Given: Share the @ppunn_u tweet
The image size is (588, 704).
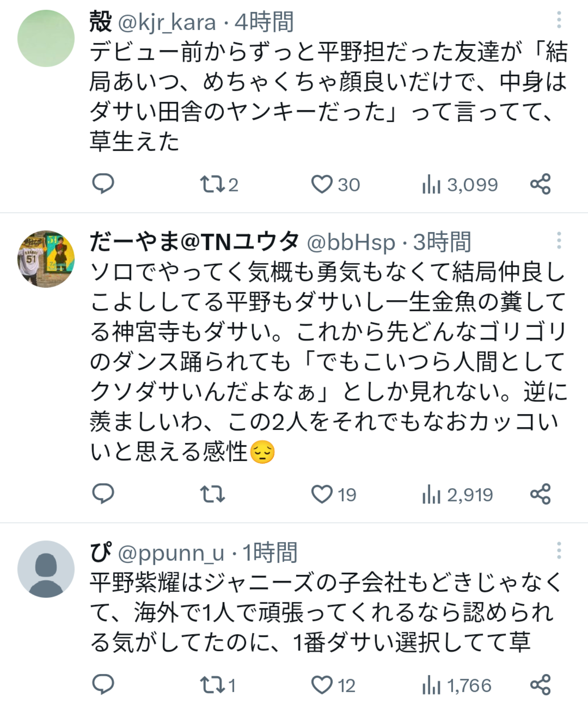Looking at the screenshot, I should [x=540, y=685].
